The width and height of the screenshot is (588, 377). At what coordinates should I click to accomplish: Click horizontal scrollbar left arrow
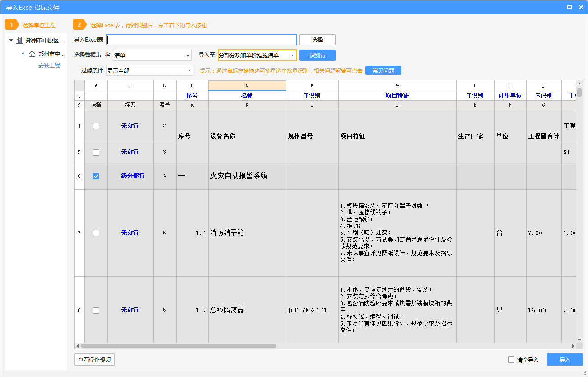tap(77, 346)
